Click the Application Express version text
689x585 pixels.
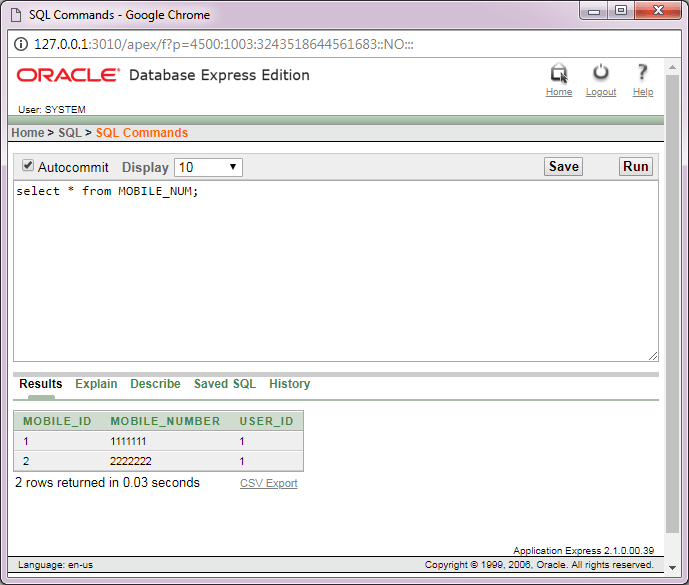click(x=584, y=551)
